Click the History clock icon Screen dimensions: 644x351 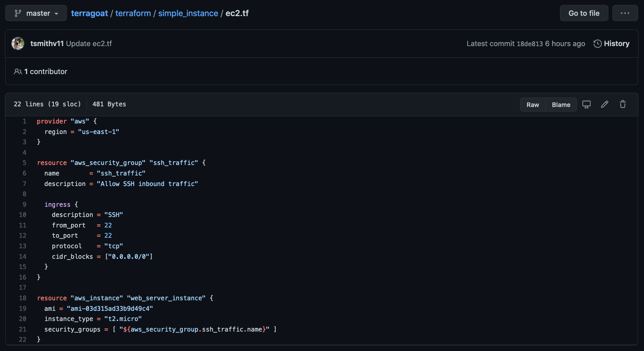click(x=598, y=44)
